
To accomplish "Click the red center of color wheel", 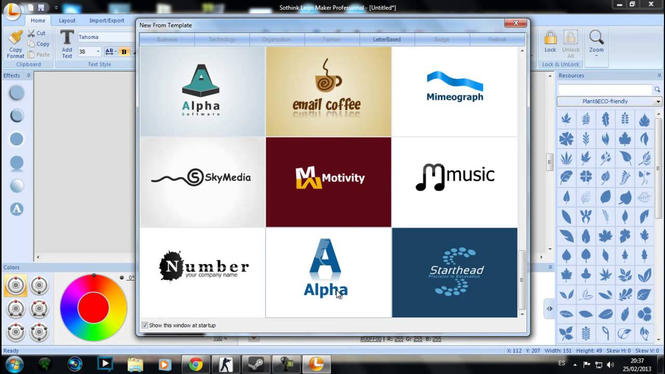I will (x=93, y=308).
